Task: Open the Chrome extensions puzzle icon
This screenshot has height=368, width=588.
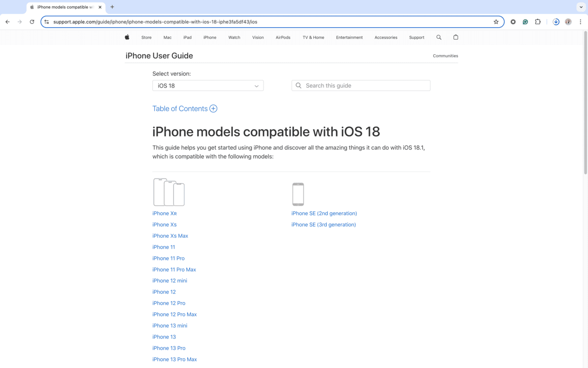Action: pos(538,22)
